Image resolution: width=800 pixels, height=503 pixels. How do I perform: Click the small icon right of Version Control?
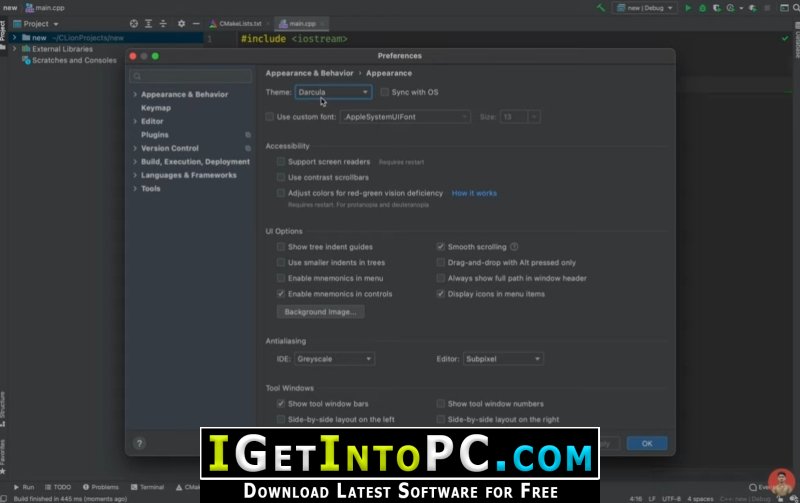(x=248, y=148)
